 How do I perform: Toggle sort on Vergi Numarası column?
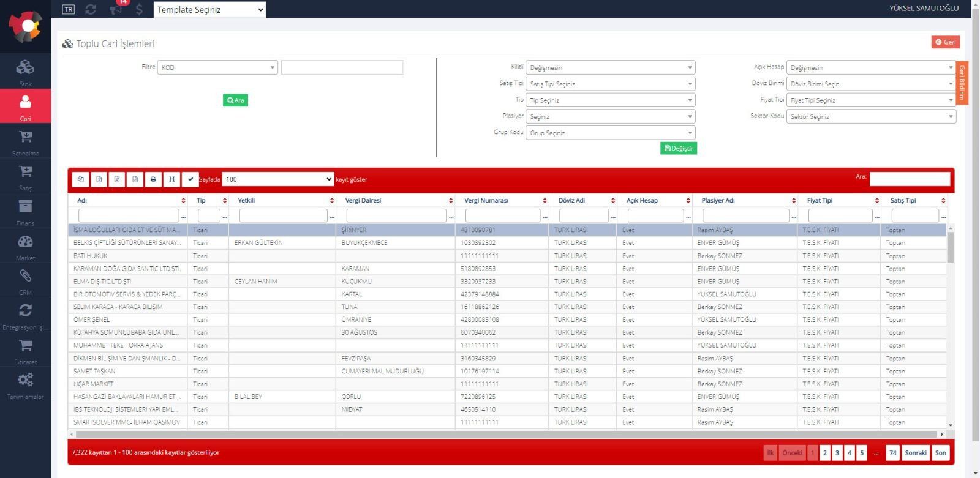[544, 201]
